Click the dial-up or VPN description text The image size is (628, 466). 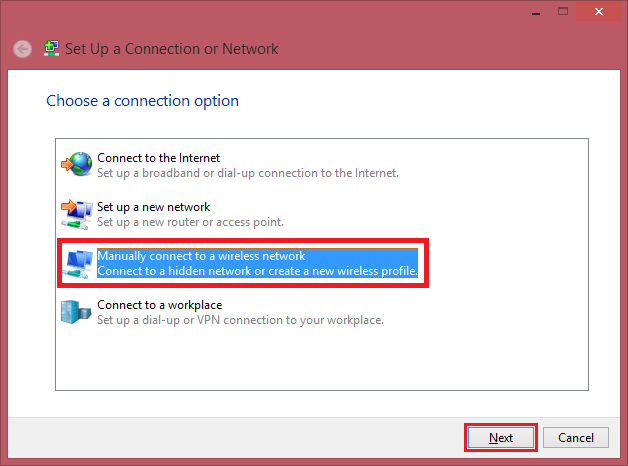(240, 320)
